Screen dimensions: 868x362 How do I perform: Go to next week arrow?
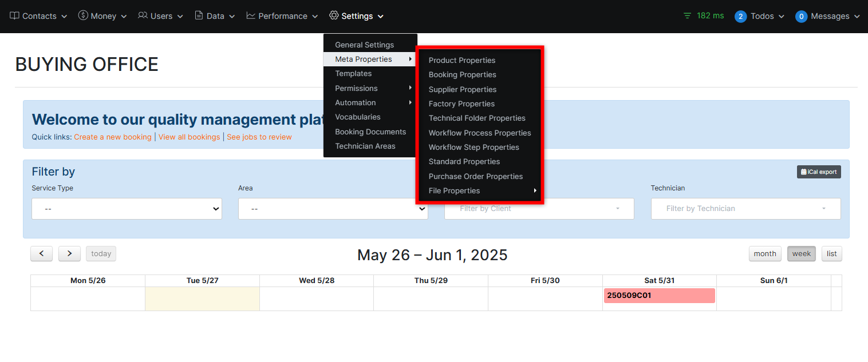tap(69, 253)
